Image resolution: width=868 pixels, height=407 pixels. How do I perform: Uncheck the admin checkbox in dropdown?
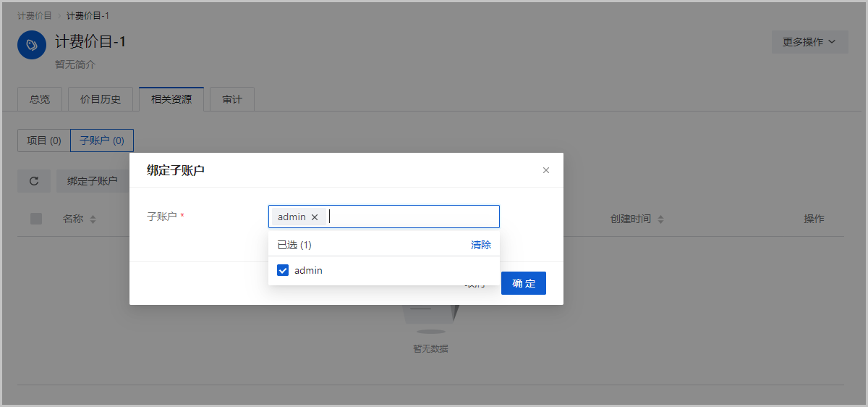(283, 271)
